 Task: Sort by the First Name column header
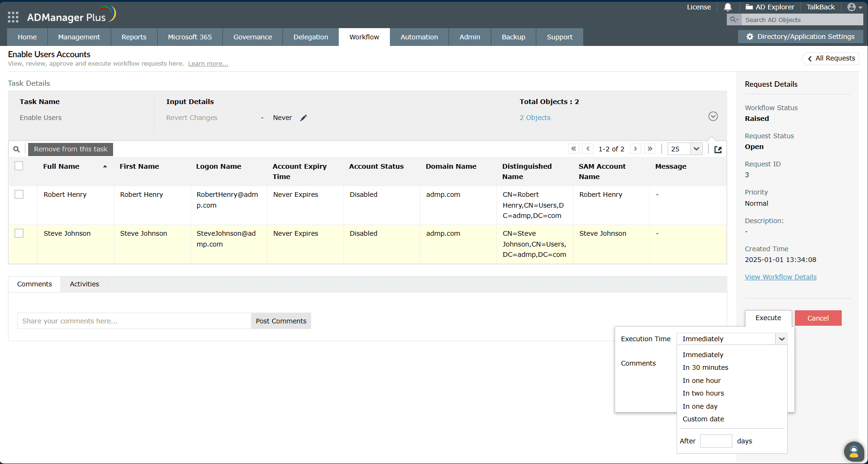pos(139,166)
